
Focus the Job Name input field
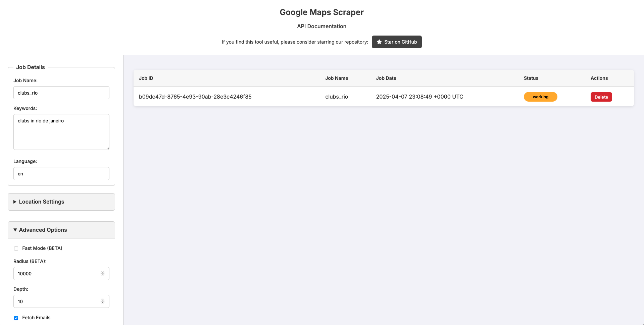tap(61, 93)
